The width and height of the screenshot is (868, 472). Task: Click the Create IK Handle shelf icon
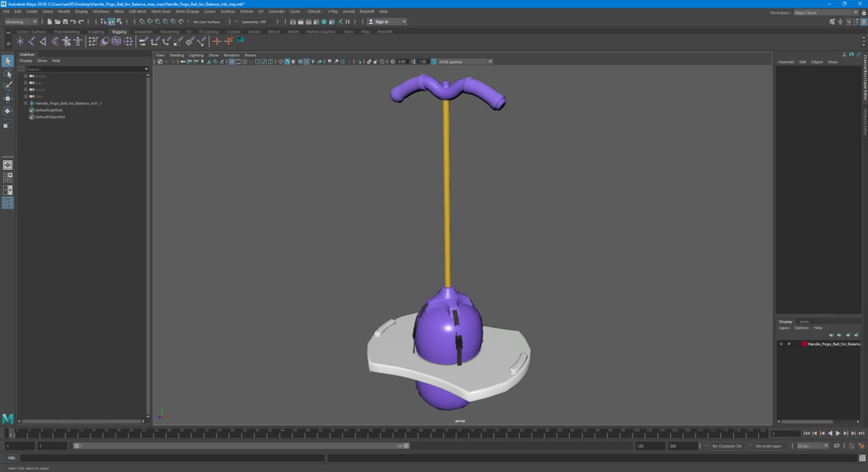pyautogui.click(x=43, y=42)
